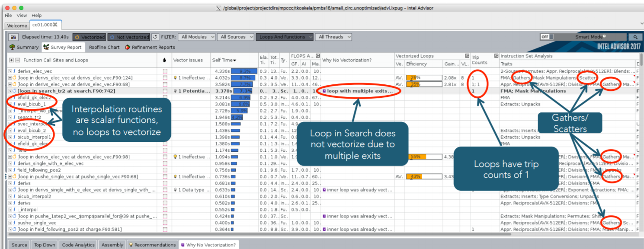Tick checkbox for loop at derivs_elec_vec.F90:68
This screenshot has height=249, width=644.
click(x=165, y=84)
